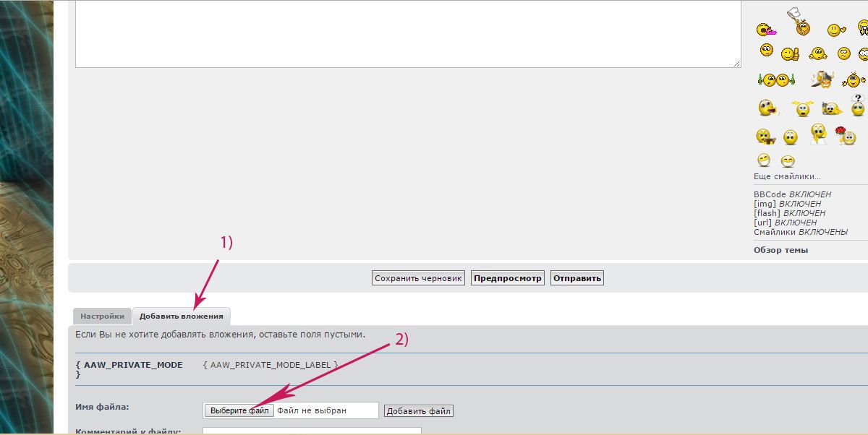The image size is (868, 435).
Task: Insert the two smileys toasting with green bottles
Action: [776, 79]
